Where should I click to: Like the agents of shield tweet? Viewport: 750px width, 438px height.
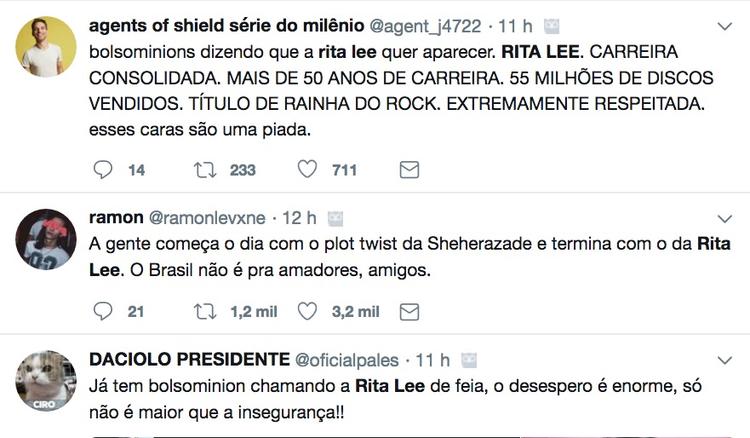(308, 170)
